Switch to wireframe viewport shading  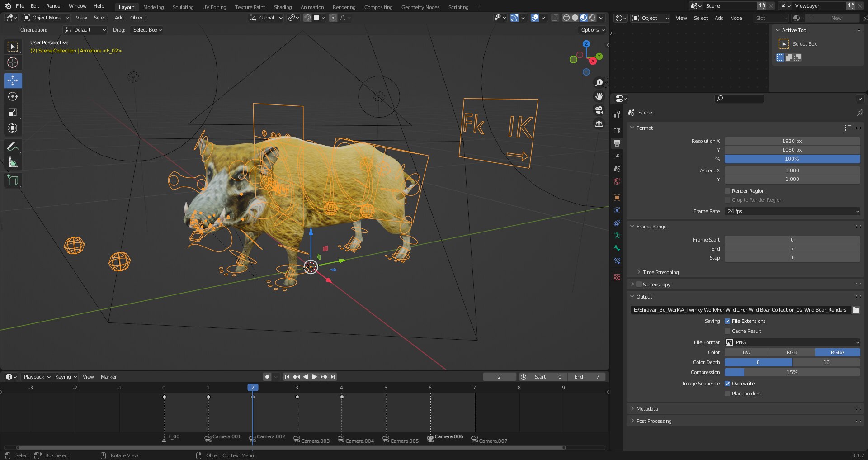point(566,18)
